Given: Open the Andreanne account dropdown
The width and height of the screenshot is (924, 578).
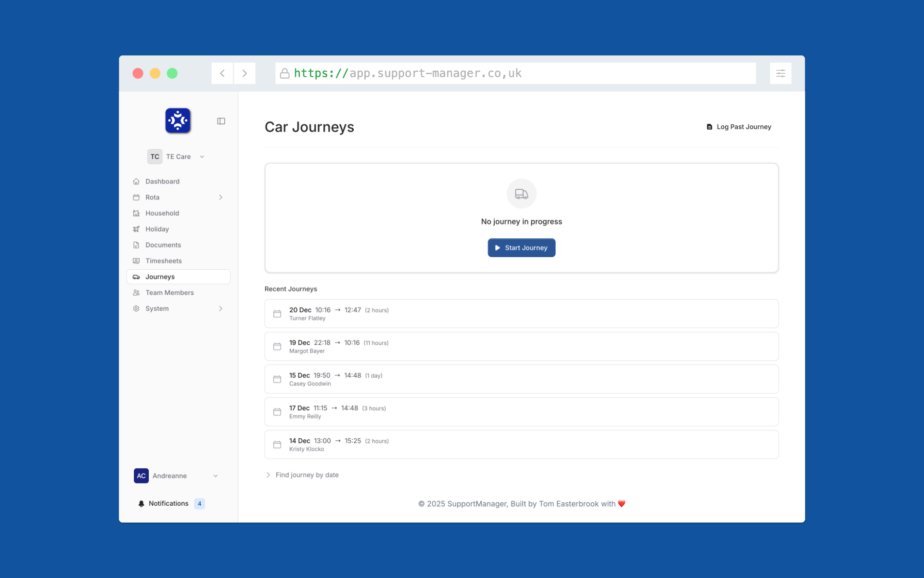Looking at the screenshot, I should click(x=215, y=475).
